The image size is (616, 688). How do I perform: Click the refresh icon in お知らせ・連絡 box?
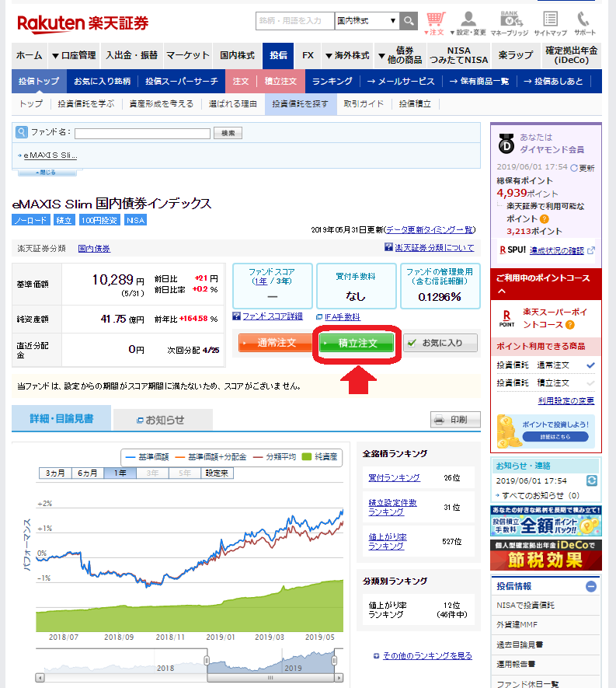pyautogui.click(x=592, y=480)
